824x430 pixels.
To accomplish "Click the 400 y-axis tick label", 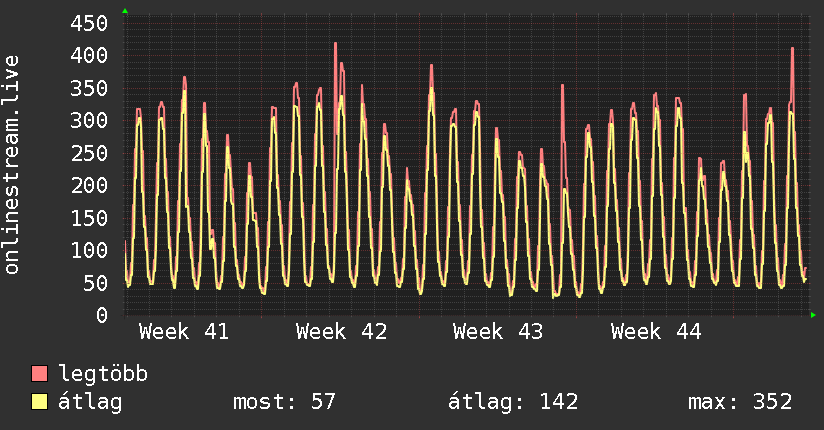I will (x=89, y=55).
